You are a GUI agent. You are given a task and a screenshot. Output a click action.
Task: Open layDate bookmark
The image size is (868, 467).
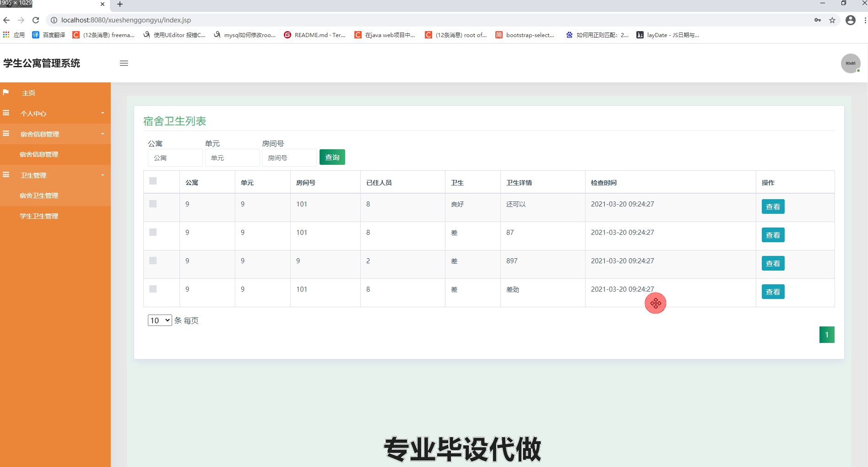[x=668, y=35]
